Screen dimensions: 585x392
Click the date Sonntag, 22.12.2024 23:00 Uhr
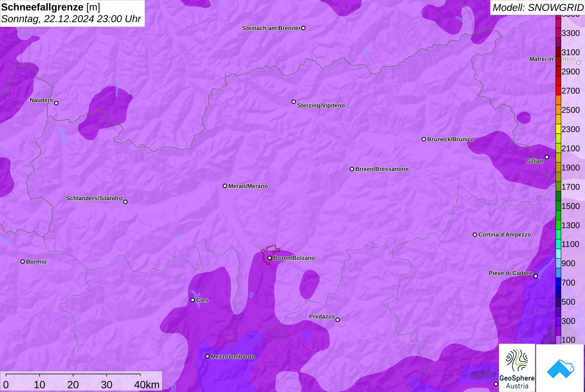click(71, 19)
